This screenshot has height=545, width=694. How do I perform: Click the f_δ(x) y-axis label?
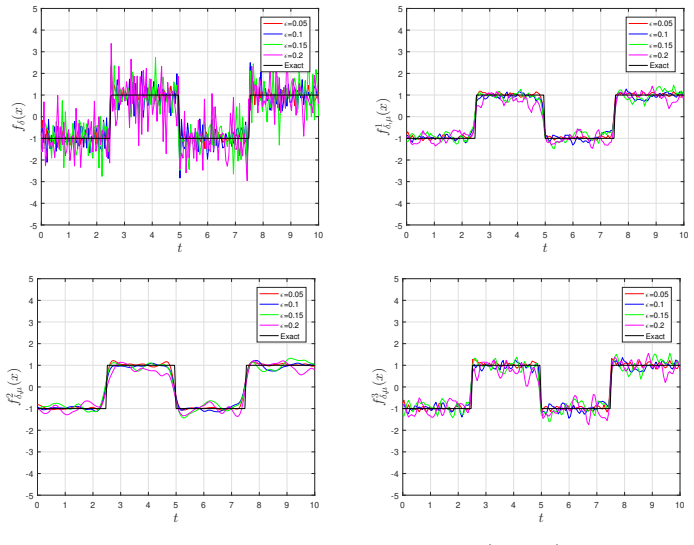(19, 116)
